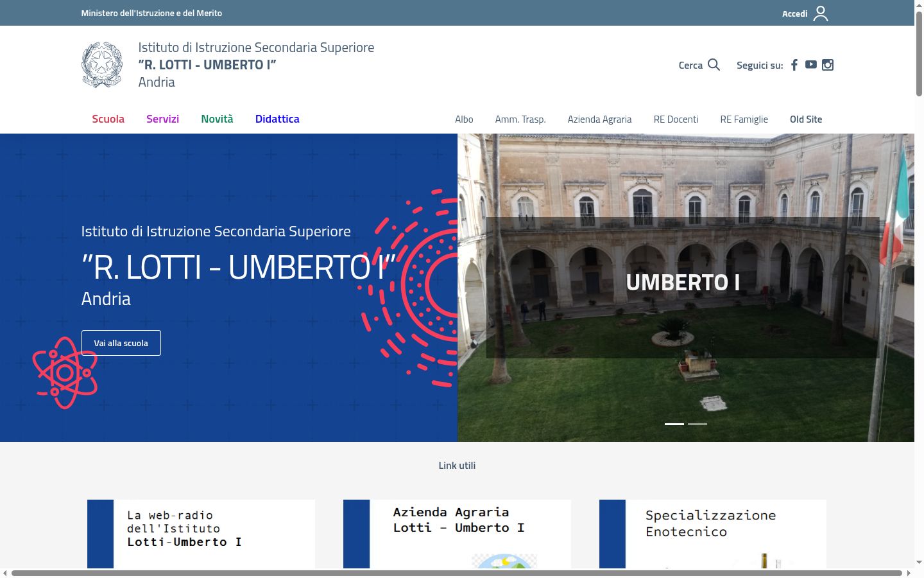Click the Vai alla scuola button

(121, 343)
